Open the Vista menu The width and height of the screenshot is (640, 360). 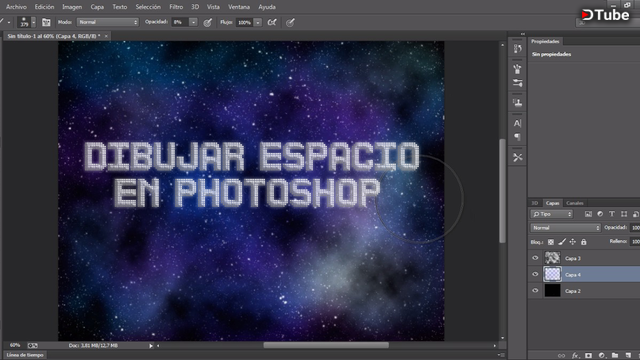213,7
